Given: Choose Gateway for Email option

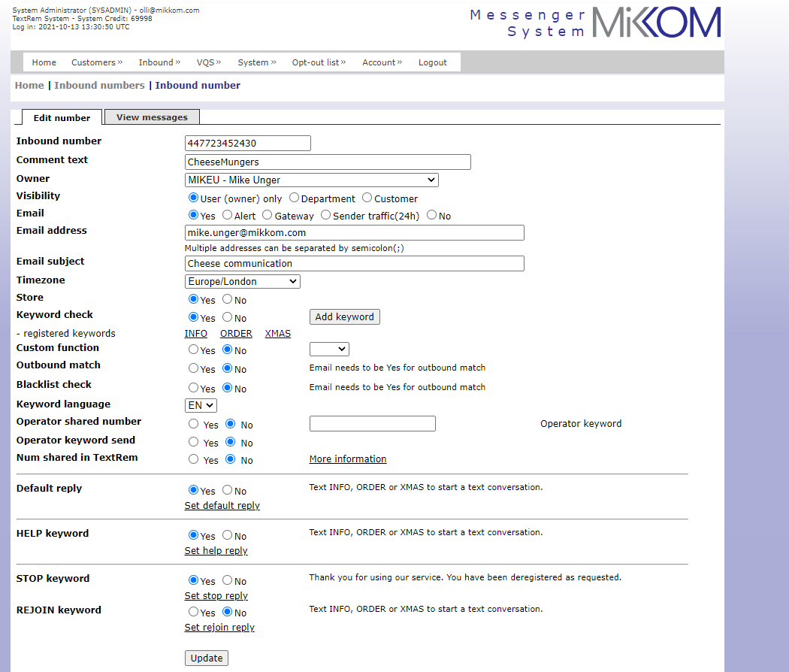Looking at the screenshot, I should click(268, 216).
